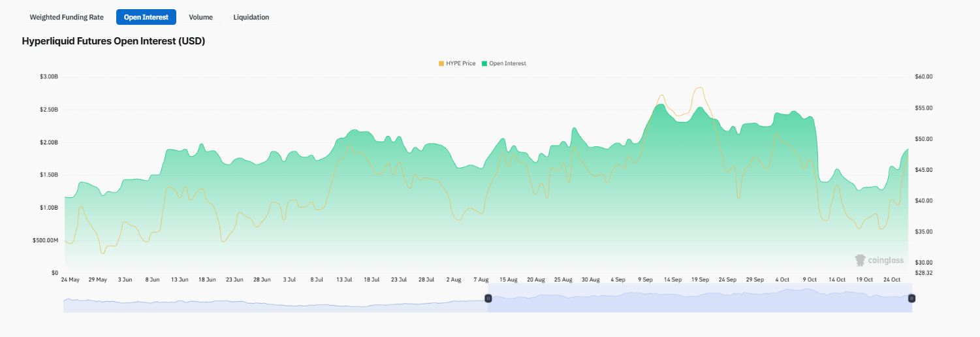980x337 pixels.
Task: Click the unselected area of the range navigator
Action: click(x=274, y=304)
